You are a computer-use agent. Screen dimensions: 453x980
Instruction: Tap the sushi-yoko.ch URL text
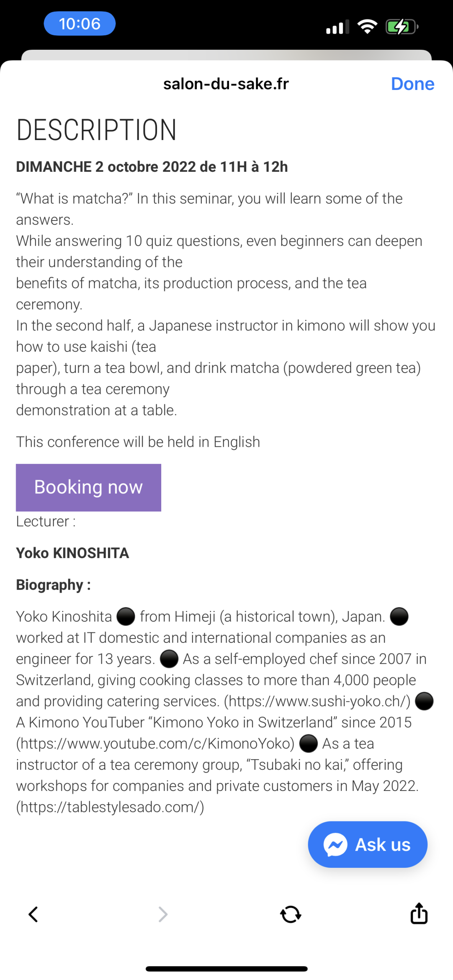pyautogui.click(x=317, y=701)
